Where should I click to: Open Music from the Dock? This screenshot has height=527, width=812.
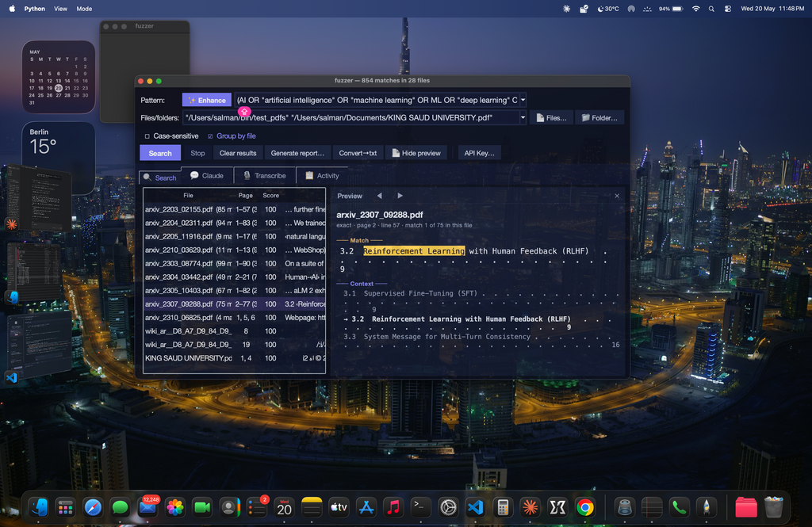(393, 507)
